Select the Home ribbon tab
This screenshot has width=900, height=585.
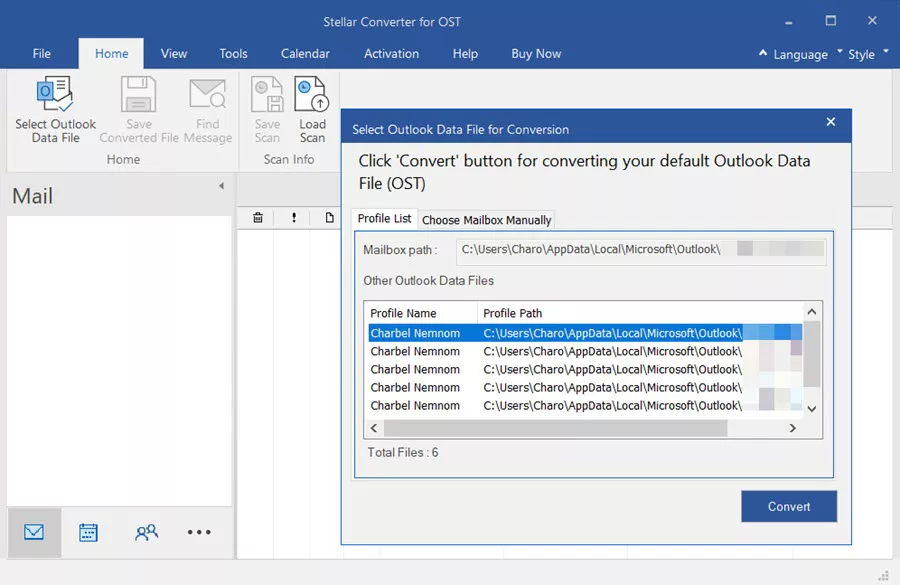pos(111,53)
